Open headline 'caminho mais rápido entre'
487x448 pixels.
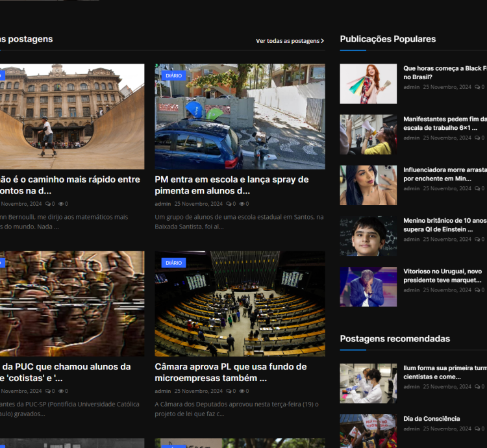(70, 185)
